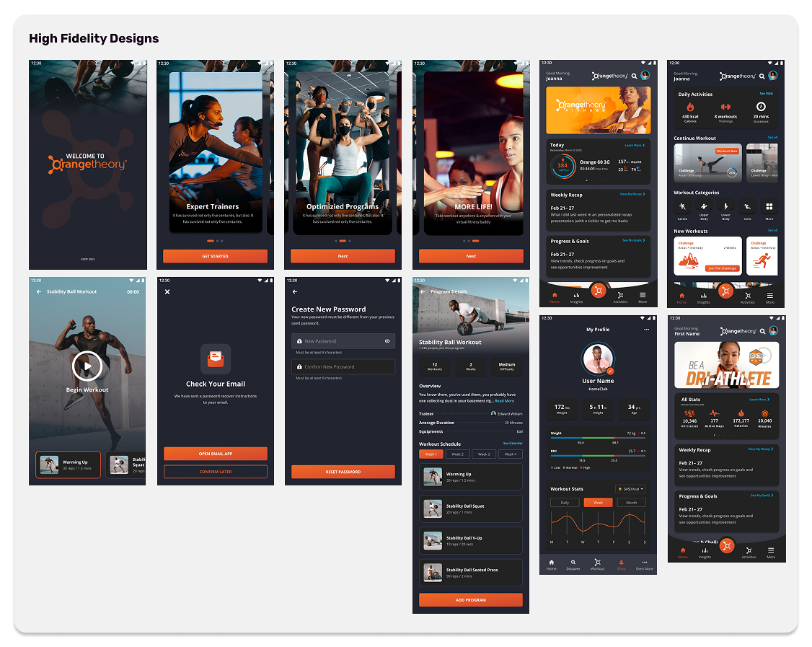812x647 pixels.
Task: Toggle visibility of the New Password field
Action: point(387,341)
